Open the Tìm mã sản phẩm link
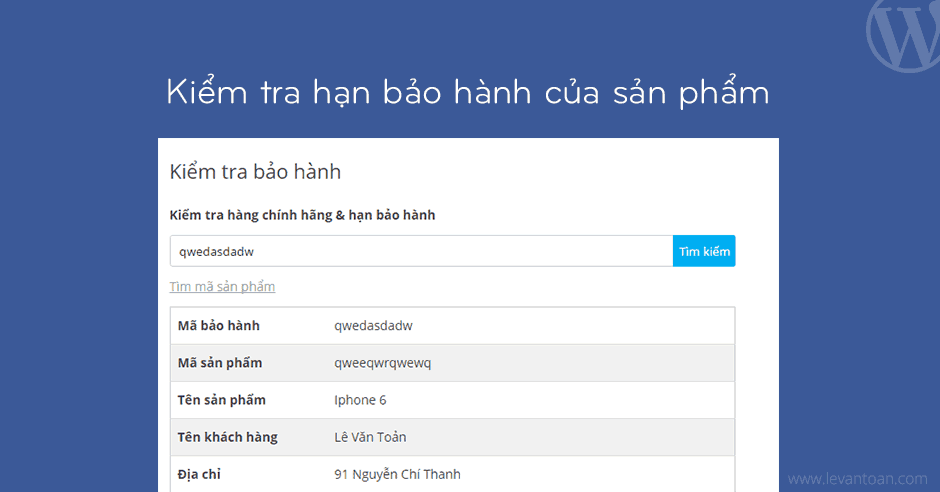Image resolution: width=940 pixels, height=492 pixels. tap(222, 287)
